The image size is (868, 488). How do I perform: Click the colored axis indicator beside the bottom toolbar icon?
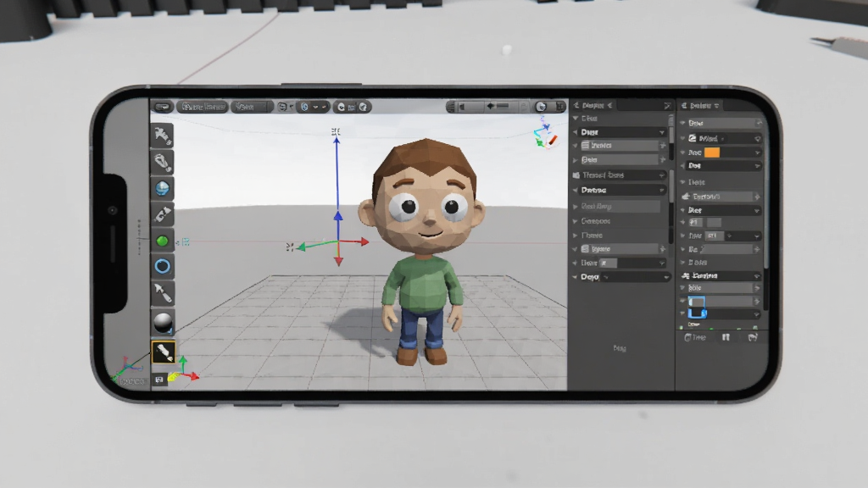point(184,370)
